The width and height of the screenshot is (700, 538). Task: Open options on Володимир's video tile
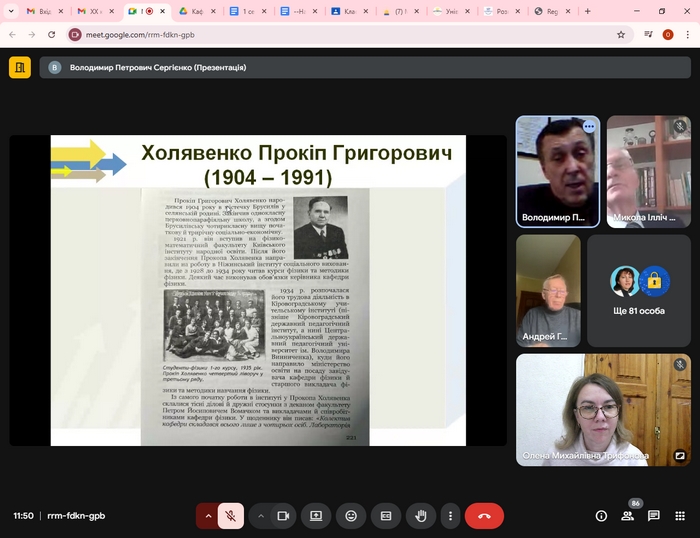(x=589, y=127)
